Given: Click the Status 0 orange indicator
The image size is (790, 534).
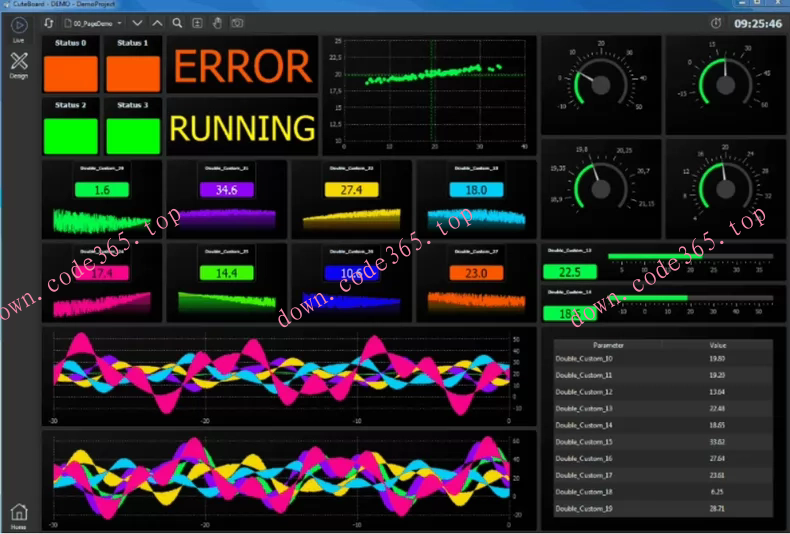Looking at the screenshot, I should pyautogui.click(x=71, y=74).
